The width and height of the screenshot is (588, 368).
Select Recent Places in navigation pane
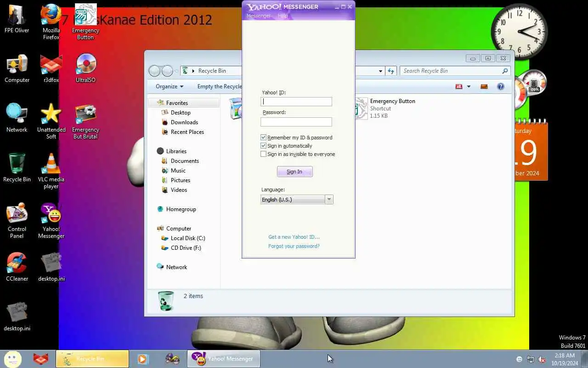pyautogui.click(x=187, y=132)
